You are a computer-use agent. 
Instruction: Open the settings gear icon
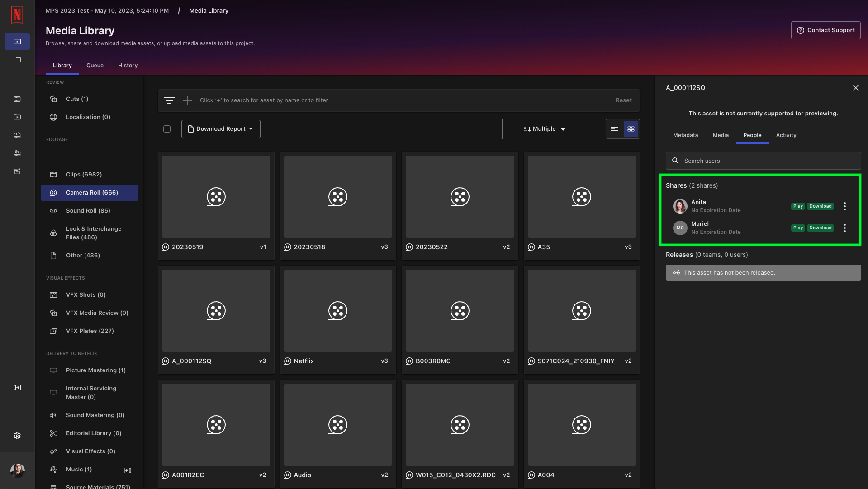pos(17,436)
